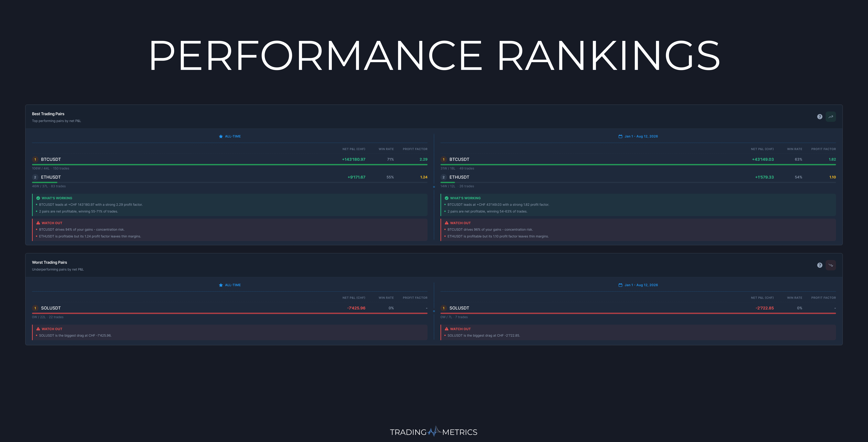Screen dimensions: 868x442
Task: Click PROFIT FACTOR header in all-time Best Pairs
Action: (x=415, y=149)
